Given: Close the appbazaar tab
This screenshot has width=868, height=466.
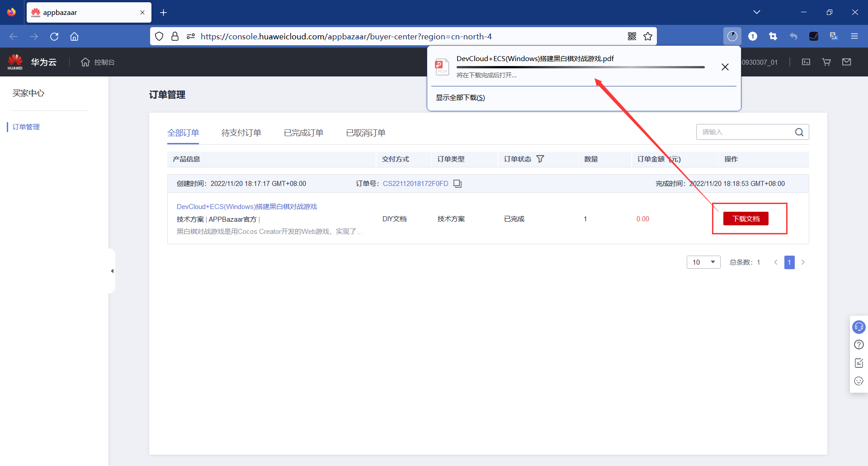Looking at the screenshot, I should point(142,13).
